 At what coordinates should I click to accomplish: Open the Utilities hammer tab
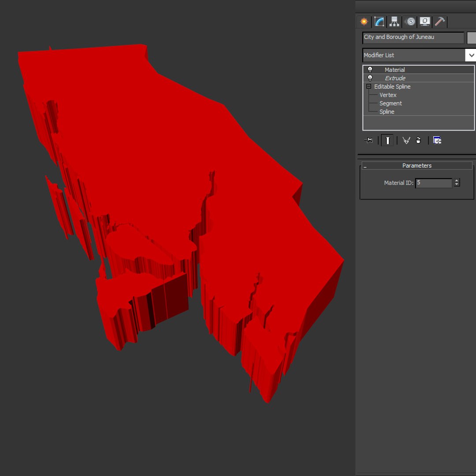(x=439, y=22)
